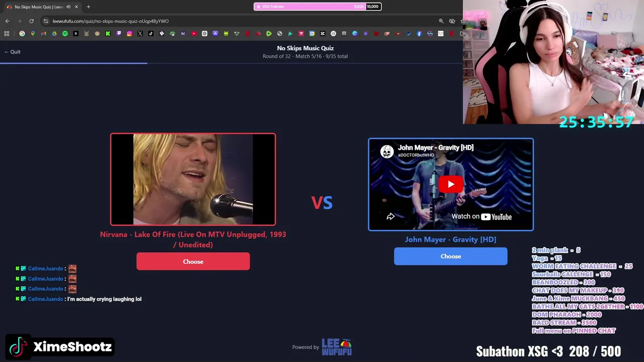644x362 pixels.
Task: Close the No Skips Music Quiz tab
Action: [76, 7]
